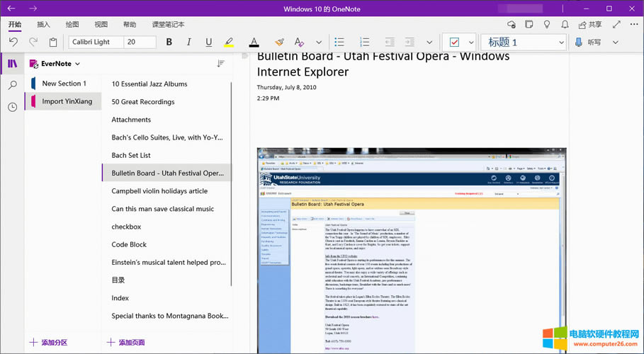Viewport: 644px width, 354px height.
Task: Toggle underline formatting
Action: coord(208,42)
